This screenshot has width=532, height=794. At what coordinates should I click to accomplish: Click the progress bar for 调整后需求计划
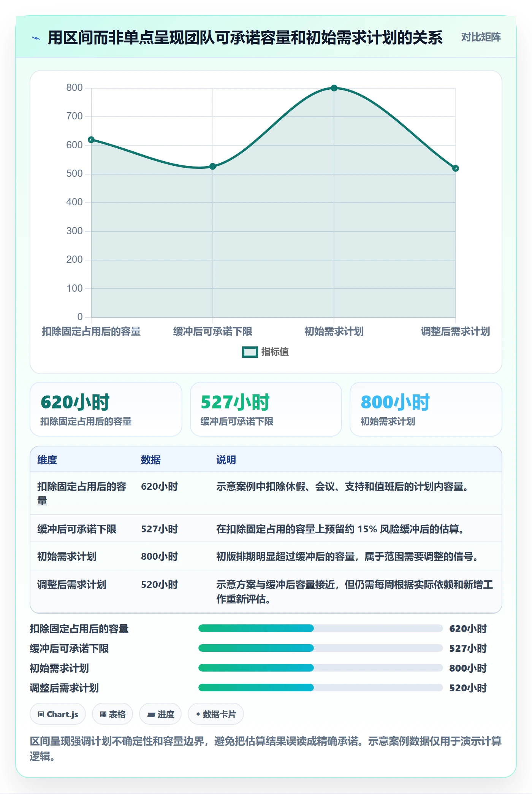coord(320,688)
